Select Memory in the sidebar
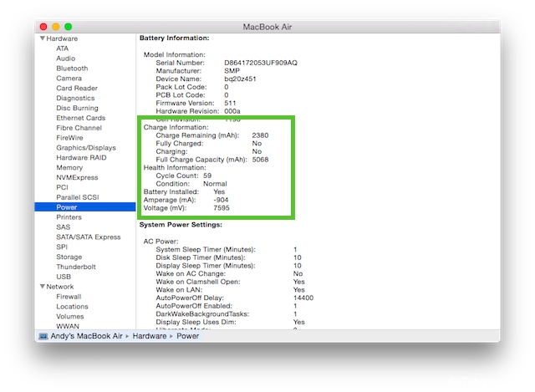The image size is (535, 392). point(69,167)
